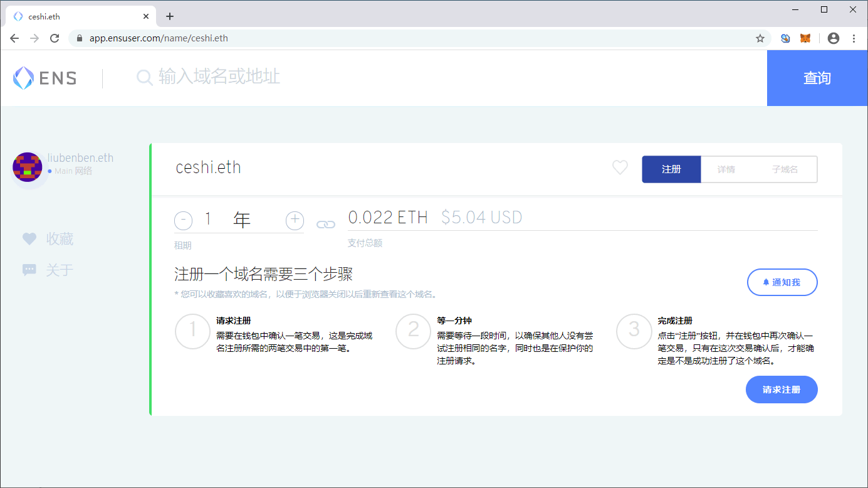The width and height of the screenshot is (868, 488).
Task: Click the browser address bar URL
Action: pyautogui.click(x=159, y=38)
